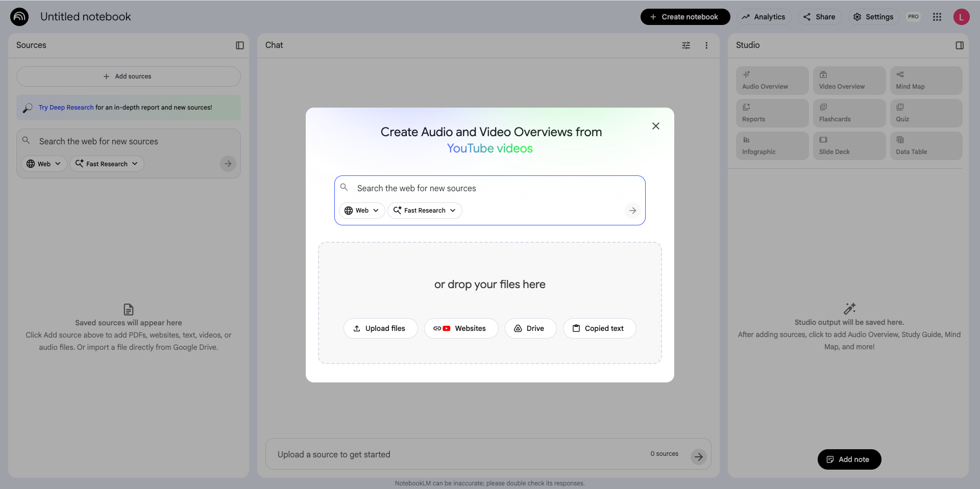Open the chat configuration sliders icon
Screen dimensions: 980x489
click(686, 45)
